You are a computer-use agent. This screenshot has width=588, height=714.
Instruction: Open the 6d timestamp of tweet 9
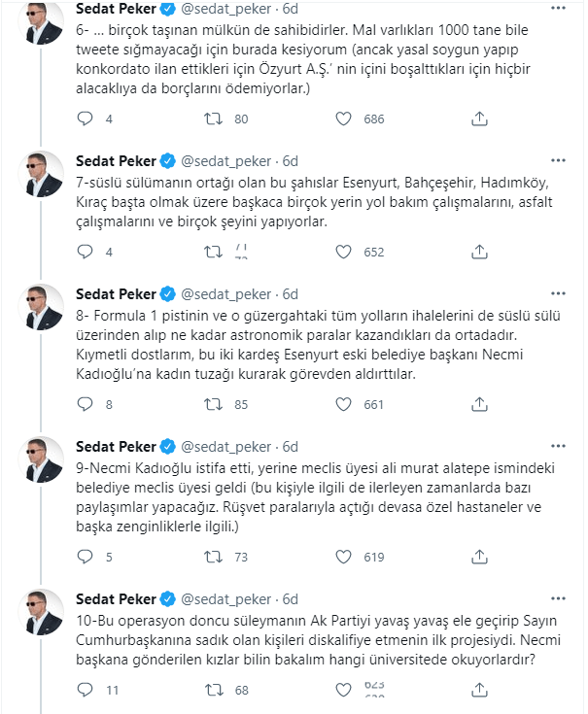click(290, 446)
